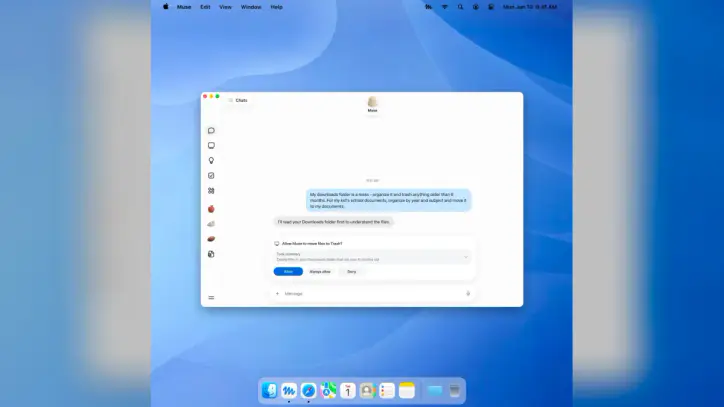Screen dimensions: 724x407
Task: Click the reply "I'll read your Downloads folder"
Action: 333,222
